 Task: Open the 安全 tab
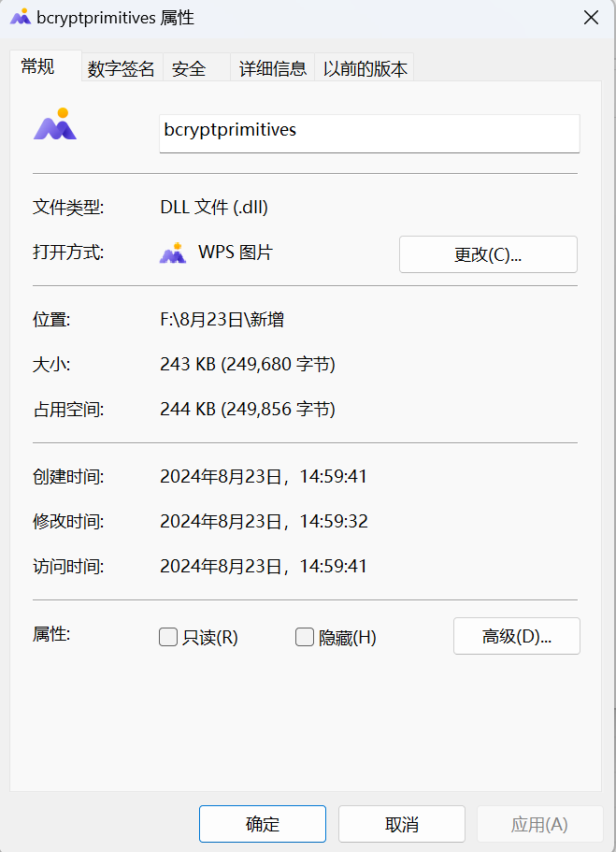[x=196, y=68]
